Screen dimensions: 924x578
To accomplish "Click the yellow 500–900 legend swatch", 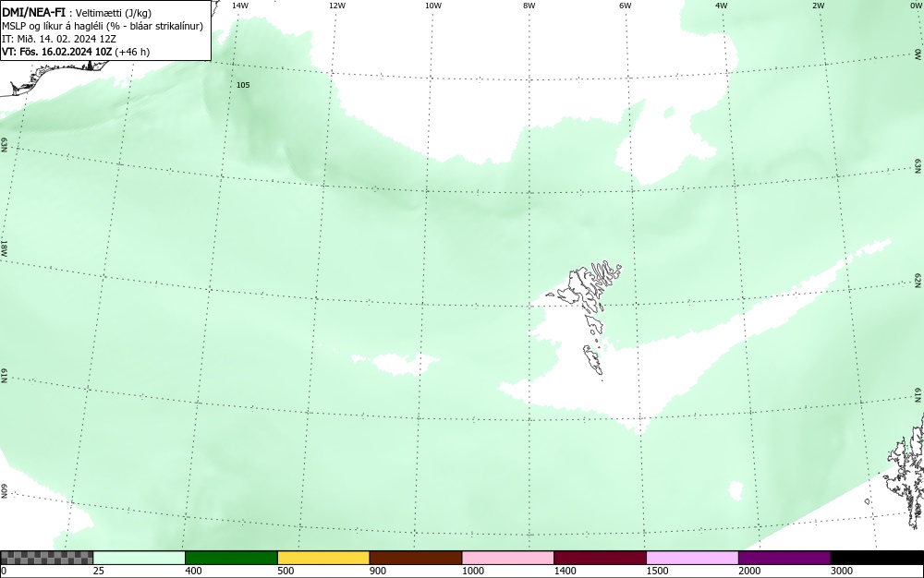I will pos(323,558).
